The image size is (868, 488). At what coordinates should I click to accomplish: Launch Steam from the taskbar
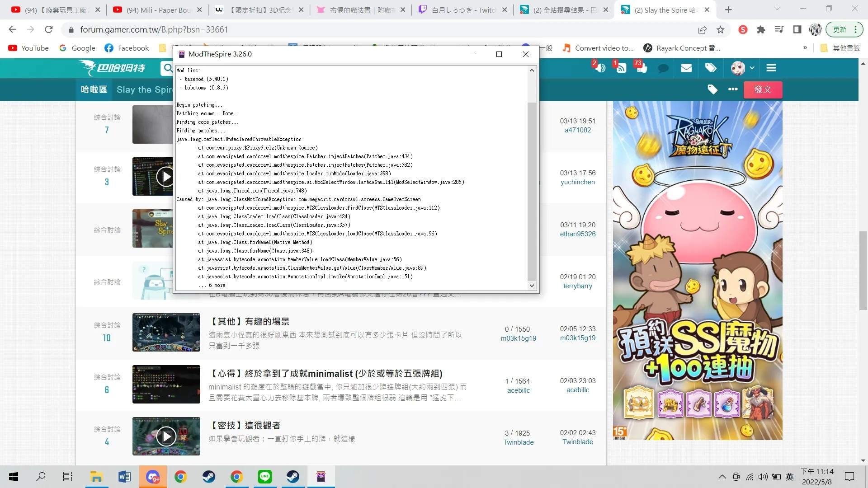tap(209, 477)
